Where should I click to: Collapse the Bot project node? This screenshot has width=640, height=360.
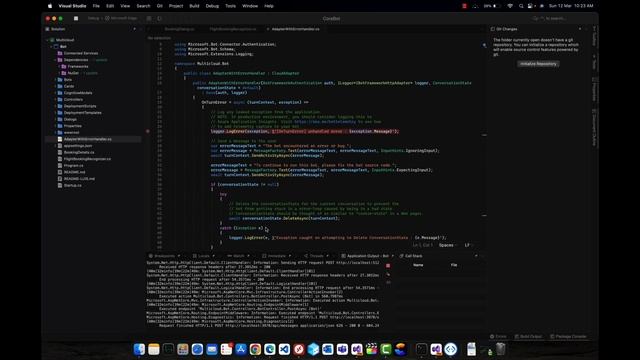(x=52, y=47)
